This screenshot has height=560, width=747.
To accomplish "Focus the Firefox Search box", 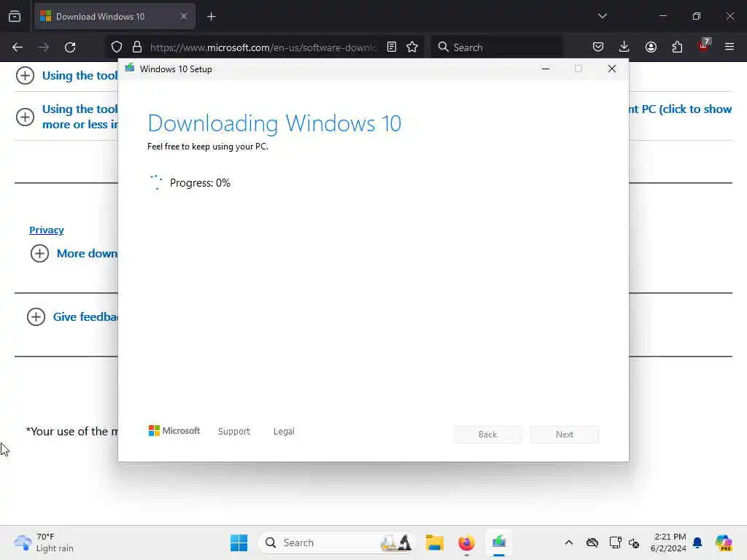I will click(x=497, y=47).
